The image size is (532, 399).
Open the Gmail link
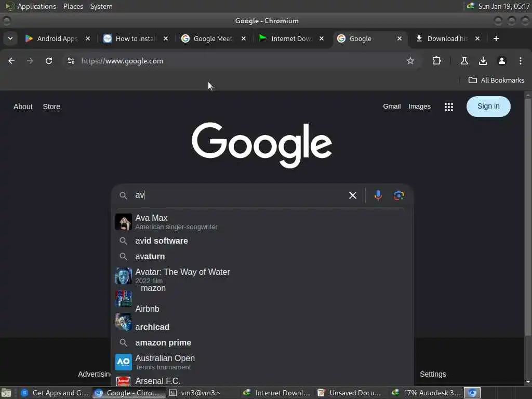[x=392, y=106]
